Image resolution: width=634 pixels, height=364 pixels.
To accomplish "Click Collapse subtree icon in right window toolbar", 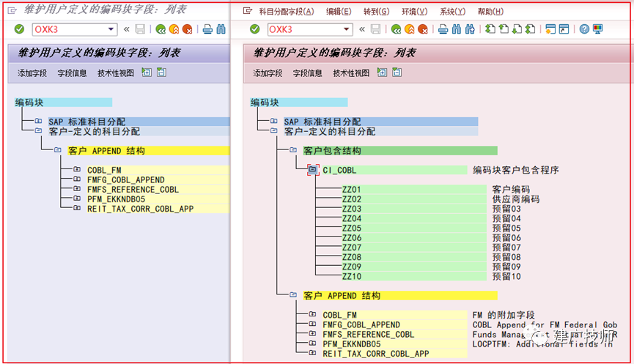I will 397,73.
